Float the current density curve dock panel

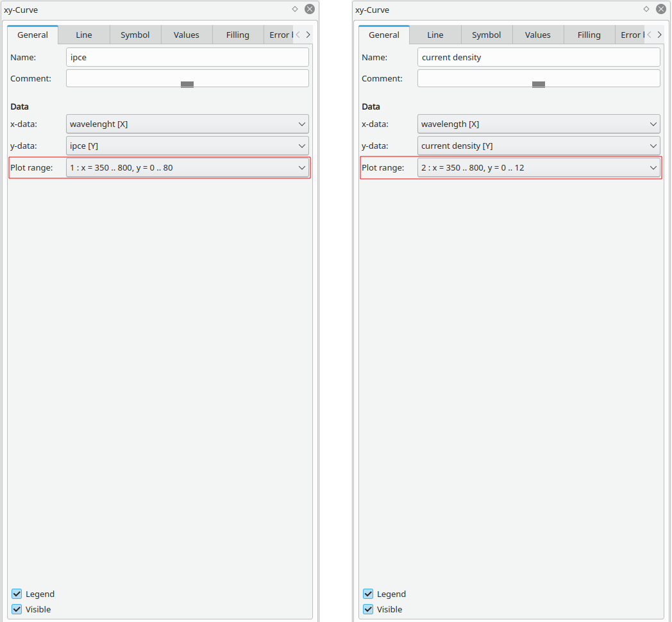tap(646, 9)
